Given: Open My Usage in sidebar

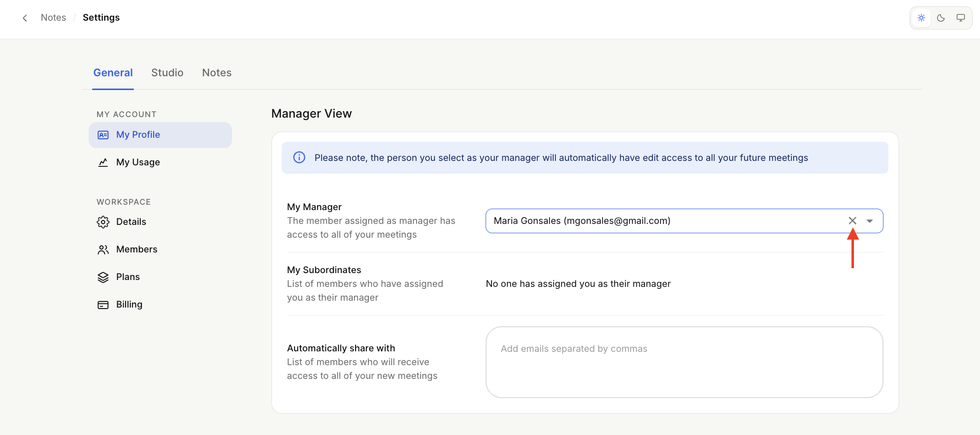Looking at the screenshot, I should (x=160, y=162).
